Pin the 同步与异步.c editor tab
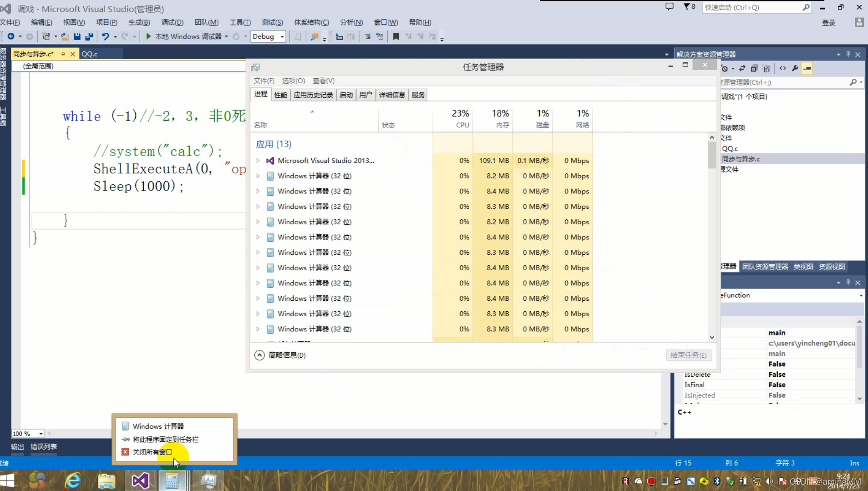The image size is (868, 491). tap(62, 54)
